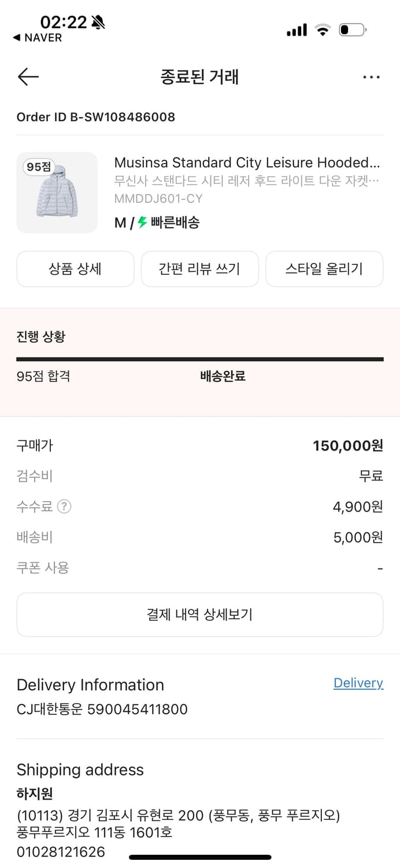Tap the green lightning fast delivery icon
400x868 pixels.
pyautogui.click(x=142, y=222)
